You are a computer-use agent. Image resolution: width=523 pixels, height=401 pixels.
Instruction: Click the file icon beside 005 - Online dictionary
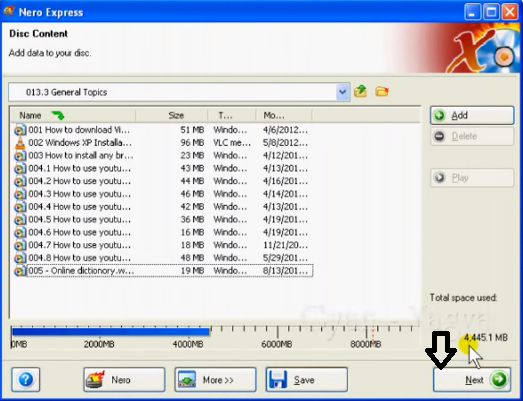coord(20,271)
